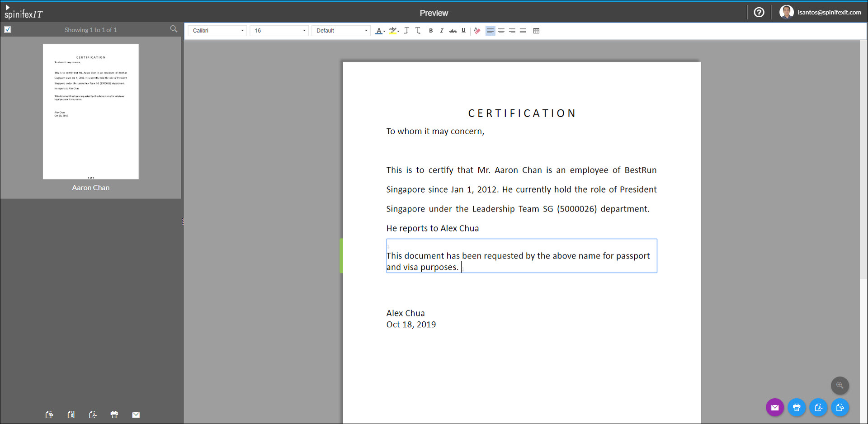Toggle bold formatting
Image resolution: width=868 pixels, height=424 pixels.
(x=431, y=31)
